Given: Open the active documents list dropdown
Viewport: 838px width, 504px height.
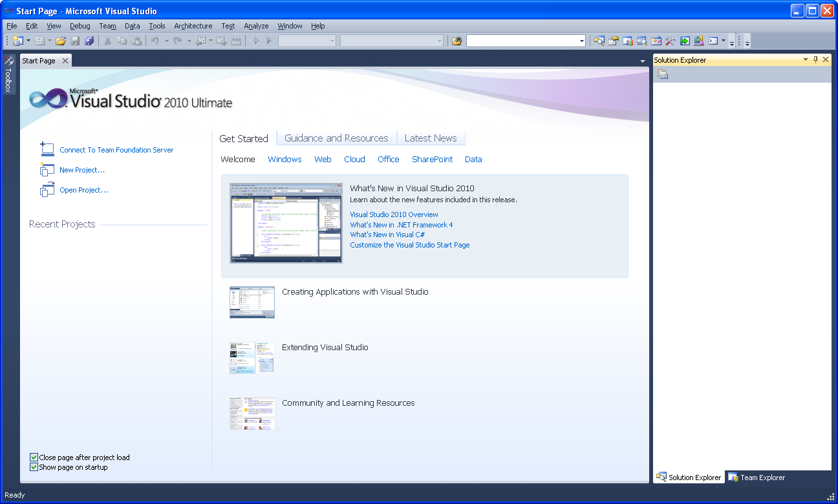Looking at the screenshot, I should [643, 61].
